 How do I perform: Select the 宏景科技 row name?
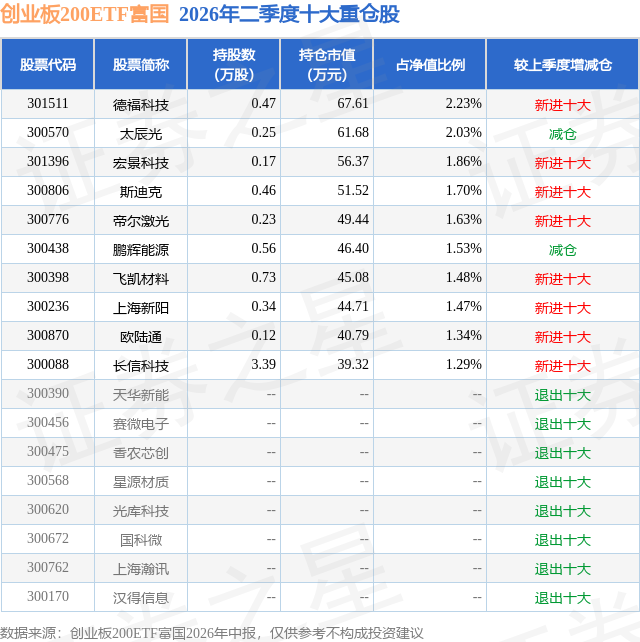click(141, 163)
